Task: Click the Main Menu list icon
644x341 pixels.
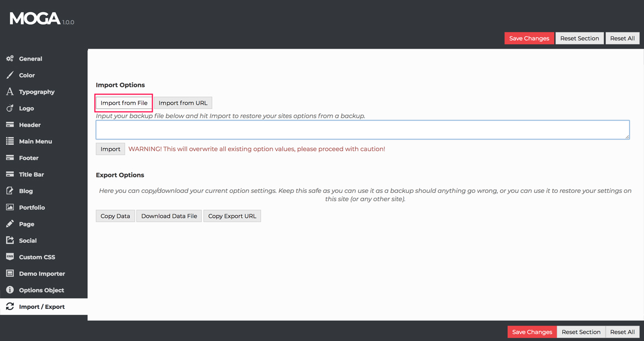Action: pos(10,141)
